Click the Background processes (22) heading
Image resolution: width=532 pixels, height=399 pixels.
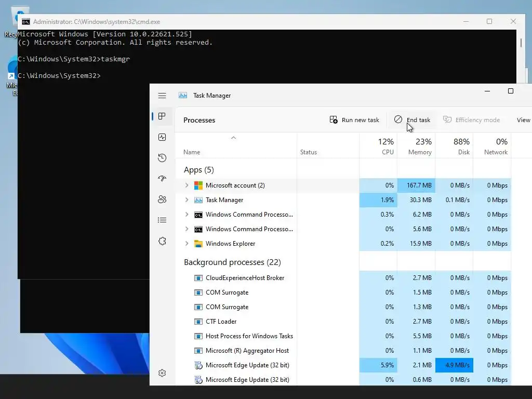click(x=232, y=262)
